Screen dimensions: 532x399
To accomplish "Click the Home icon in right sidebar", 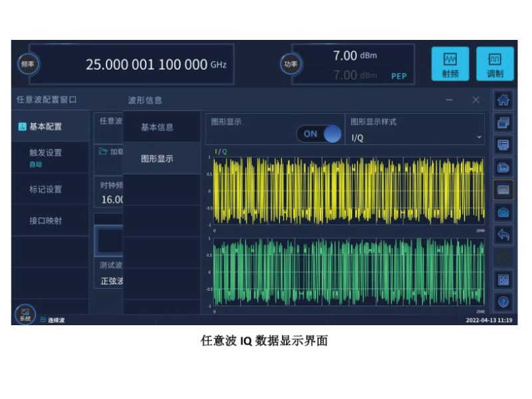I will coord(503,100).
